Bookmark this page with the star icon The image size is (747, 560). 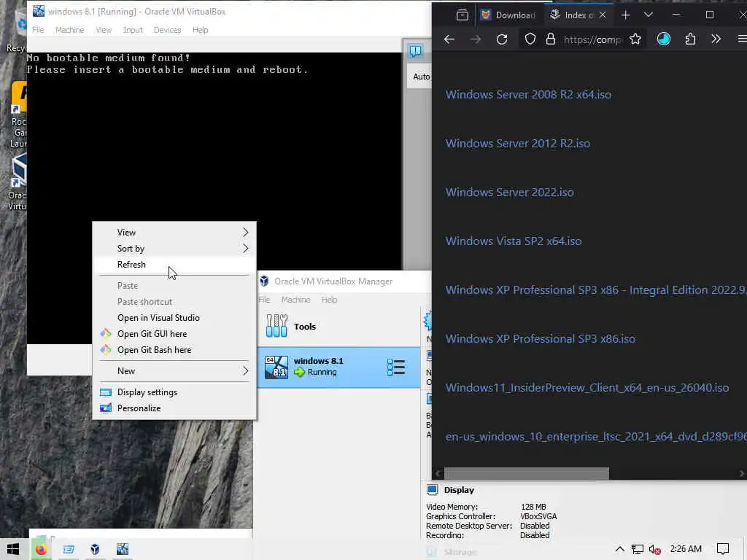635,39
